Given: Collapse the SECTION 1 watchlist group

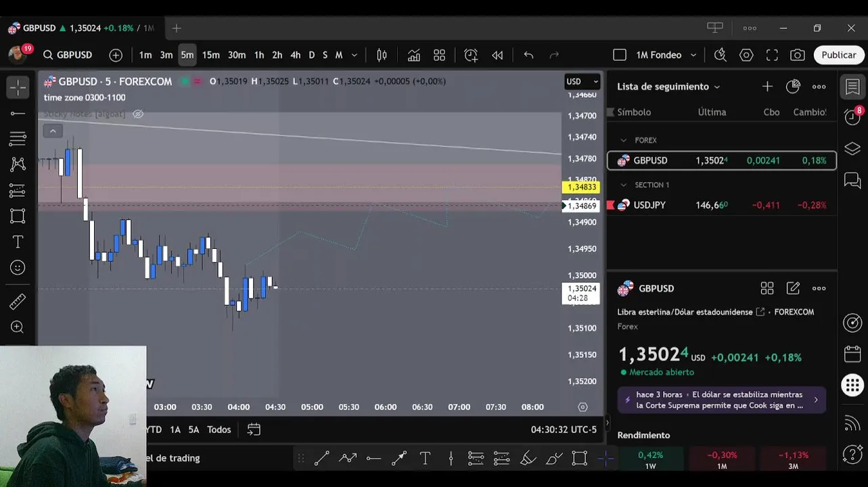Looking at the screenshot, I should coord(623,185).
